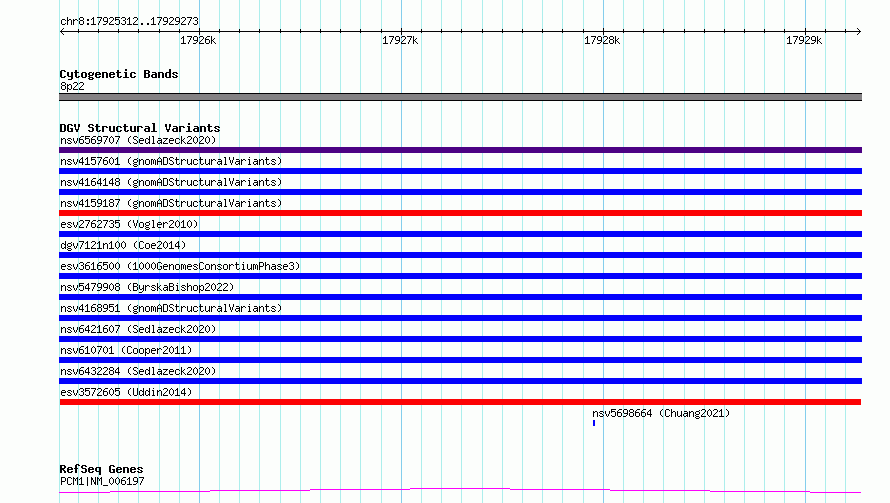Open nsv5479908 (ByrskaBishop2022) variant entry

[x=147, y=287]
